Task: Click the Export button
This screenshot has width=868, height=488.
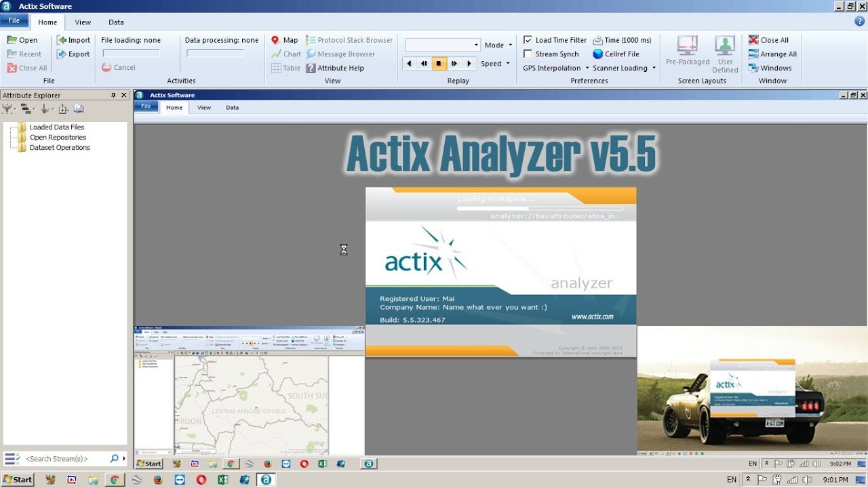Action: [x=73, y=54]
